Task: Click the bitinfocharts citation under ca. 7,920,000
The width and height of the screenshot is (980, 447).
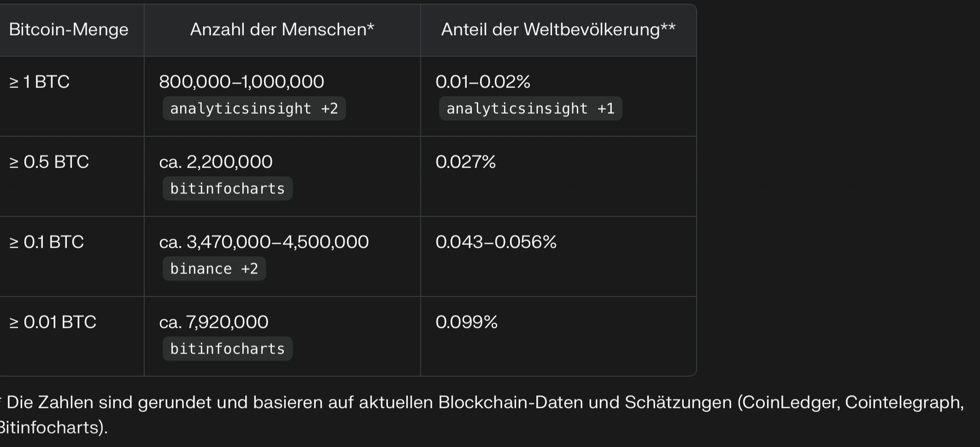Action: (x=227, y=349)
